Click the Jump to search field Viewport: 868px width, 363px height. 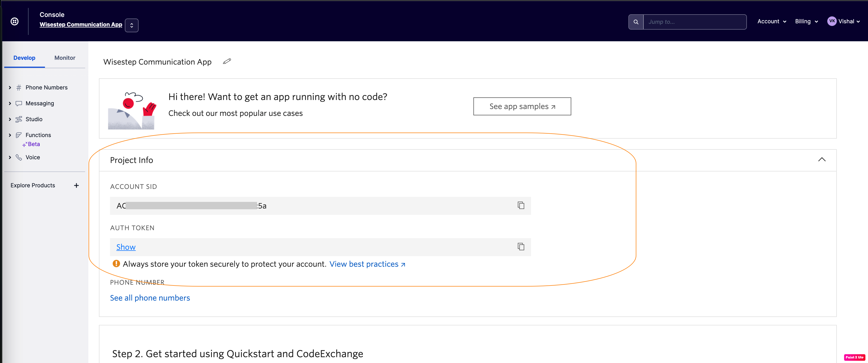695,22
